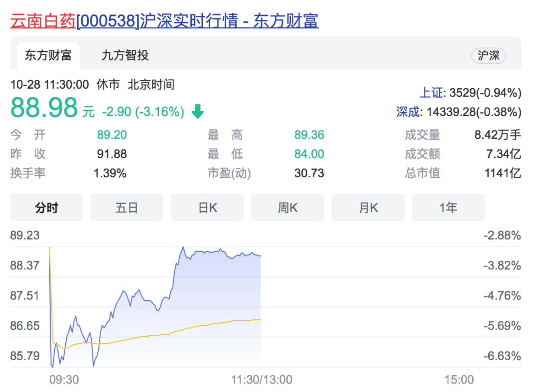Click the 88.37 price axis label
538x392 pixels.
coord(25,265)
